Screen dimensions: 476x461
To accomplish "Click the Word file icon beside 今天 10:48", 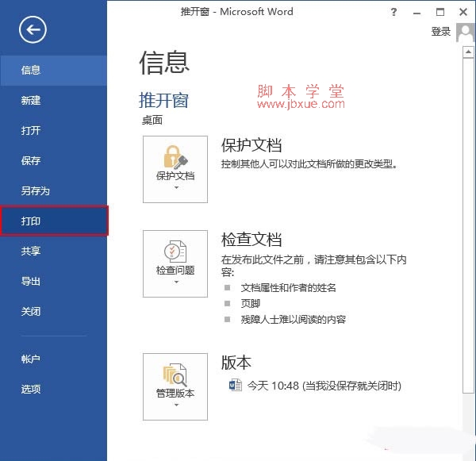I will pyautogui.click(x=236, y=385).
